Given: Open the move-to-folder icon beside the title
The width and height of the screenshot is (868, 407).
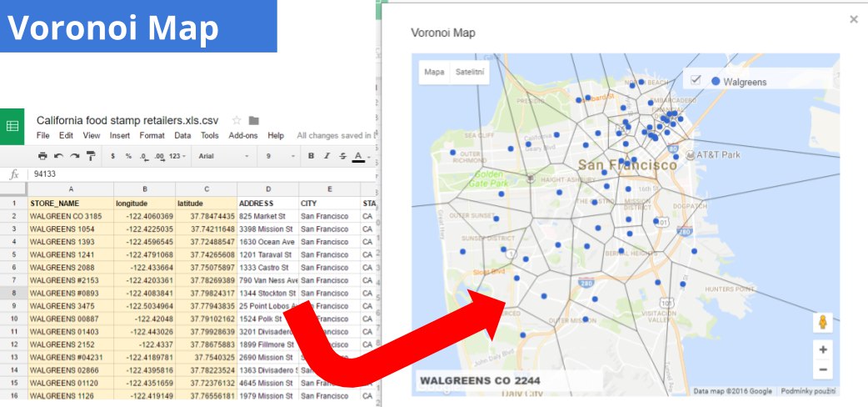Looking at the screenshot, I should [x=253, y=120].
